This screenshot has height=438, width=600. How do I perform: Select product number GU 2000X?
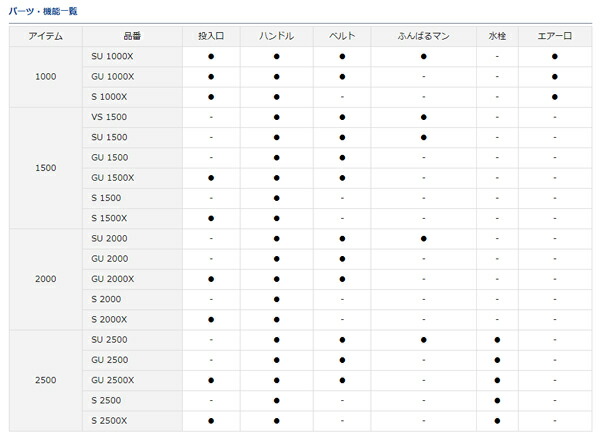pyautogui.click(x=112, y=279)
